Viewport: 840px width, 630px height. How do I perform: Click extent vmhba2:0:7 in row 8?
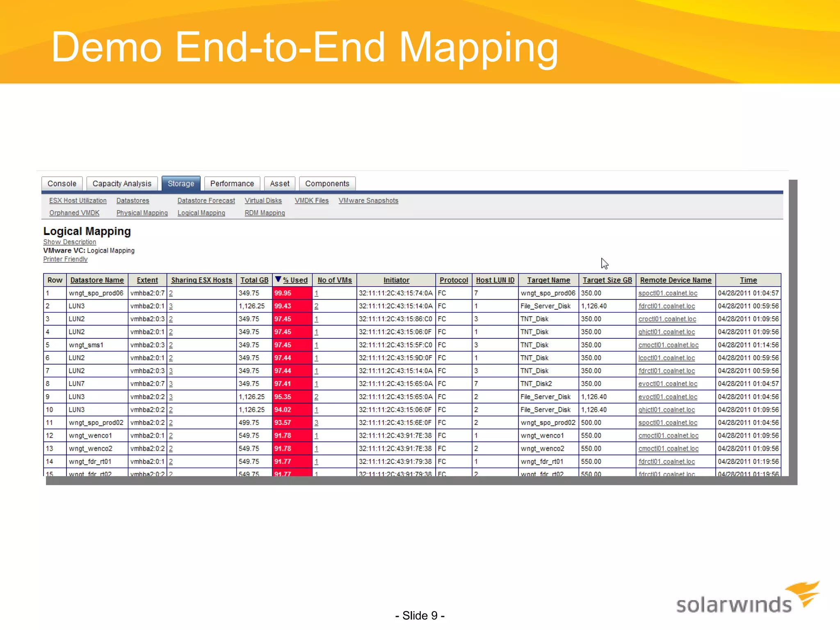147,384
